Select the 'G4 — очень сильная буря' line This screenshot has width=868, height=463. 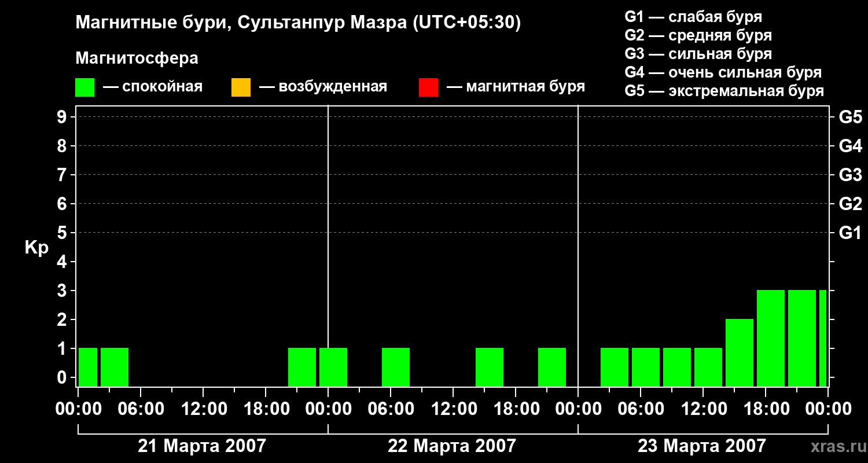[x=723, y=72]
